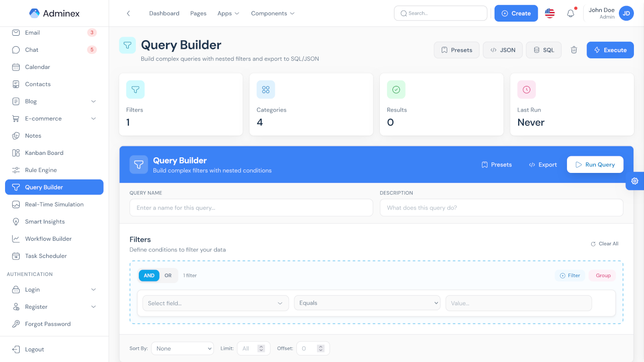Click the back arrow in top bar
Image resolution: width=644 pixels, height=362 pixels.
pyautogui.click(x=128, y=14)
